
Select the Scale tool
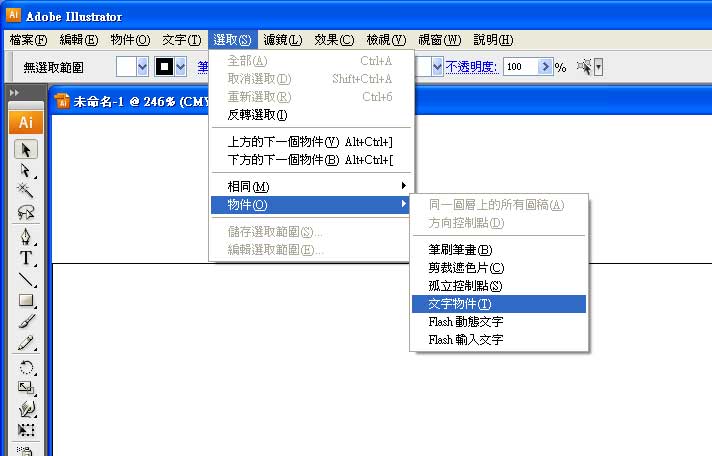point(26,387)
